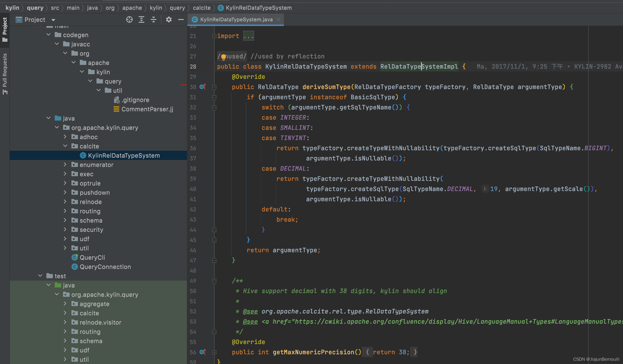Select the KylinRelDataTypeSystem.java editor tab
623x364 pixels.
[x=236, y=19]
